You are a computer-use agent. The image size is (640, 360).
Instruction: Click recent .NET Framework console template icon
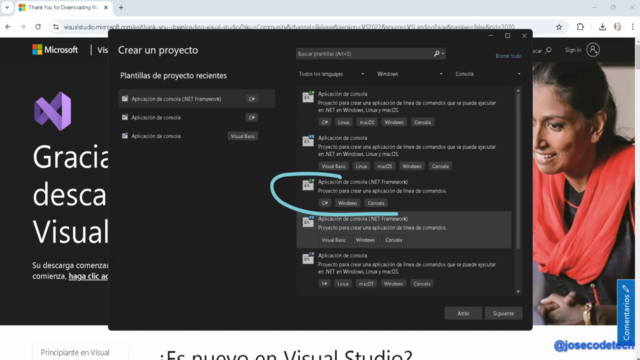click(x=125, y=99)
